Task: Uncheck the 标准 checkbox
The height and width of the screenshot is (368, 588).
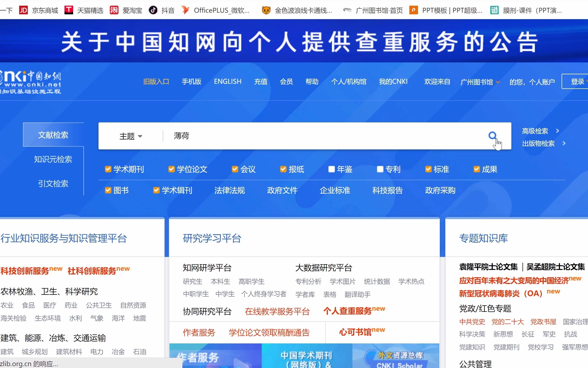Action: click(428, 169)
